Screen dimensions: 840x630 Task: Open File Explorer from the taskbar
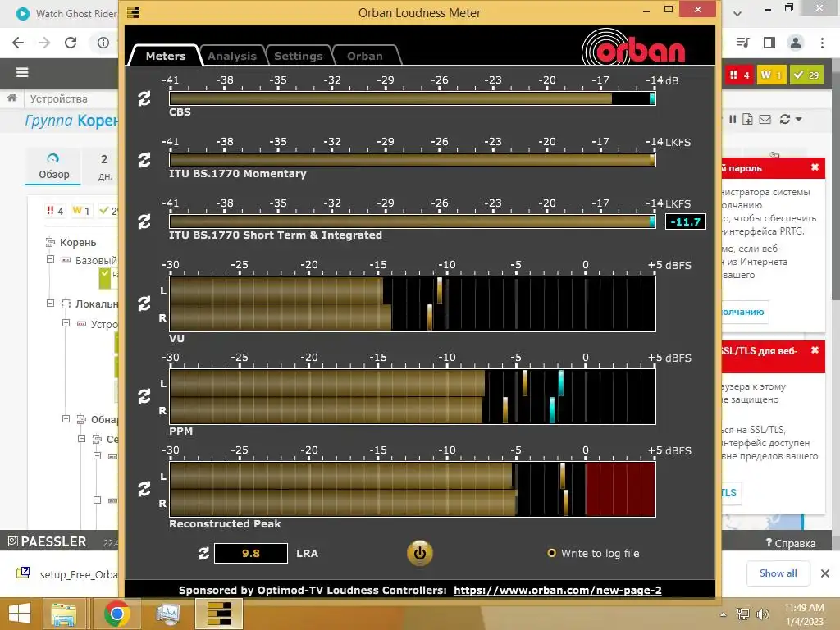pyautogui.click(x=65, y=614)
